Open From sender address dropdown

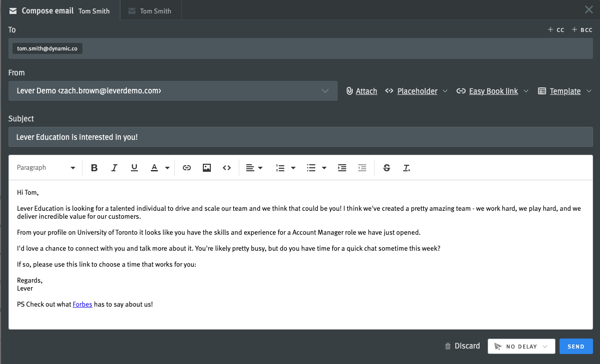coord(173,91)
